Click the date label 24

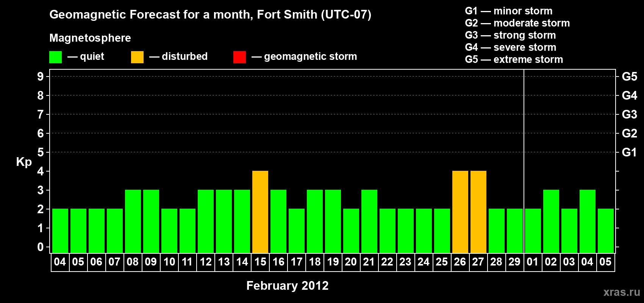click(424, 262)
